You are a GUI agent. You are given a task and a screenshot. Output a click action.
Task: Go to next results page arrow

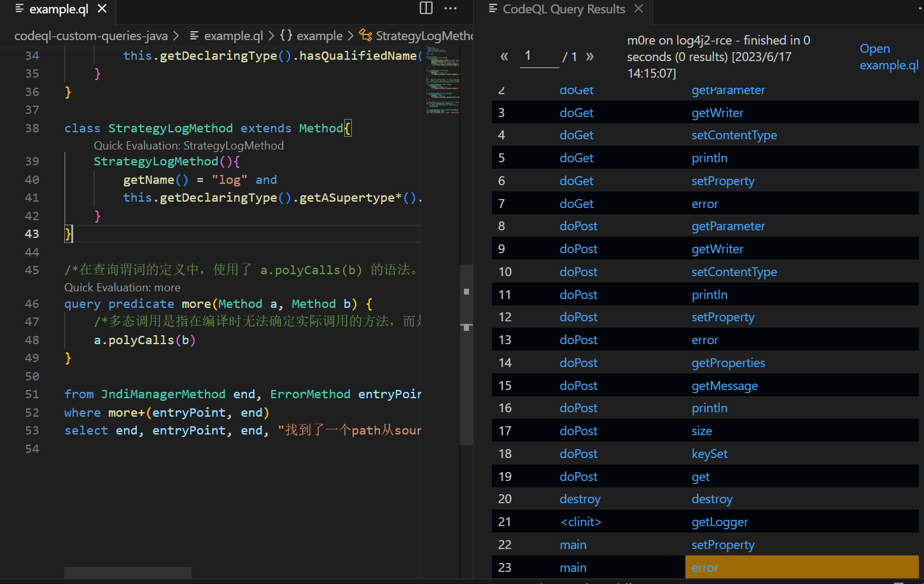point(590,57)
